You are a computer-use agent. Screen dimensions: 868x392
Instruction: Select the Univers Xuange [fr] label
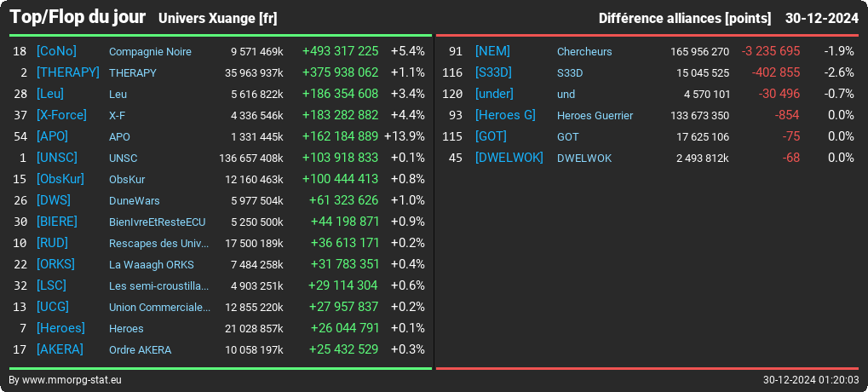point(217,19)
